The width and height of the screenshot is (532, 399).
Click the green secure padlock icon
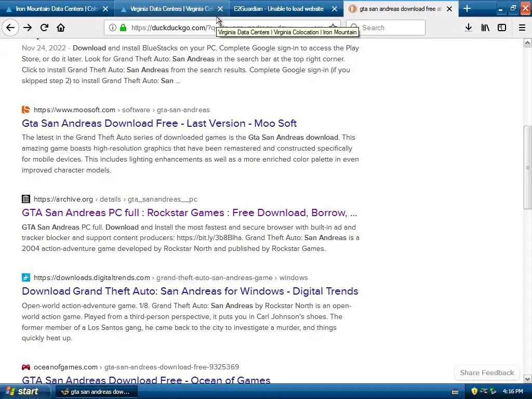[x=123, y=28]
